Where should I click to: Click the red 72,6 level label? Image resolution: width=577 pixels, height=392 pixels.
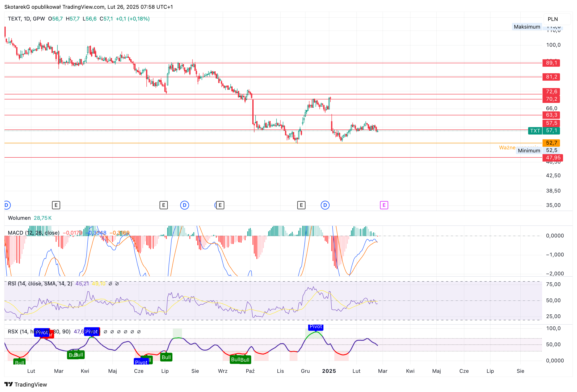551,92
